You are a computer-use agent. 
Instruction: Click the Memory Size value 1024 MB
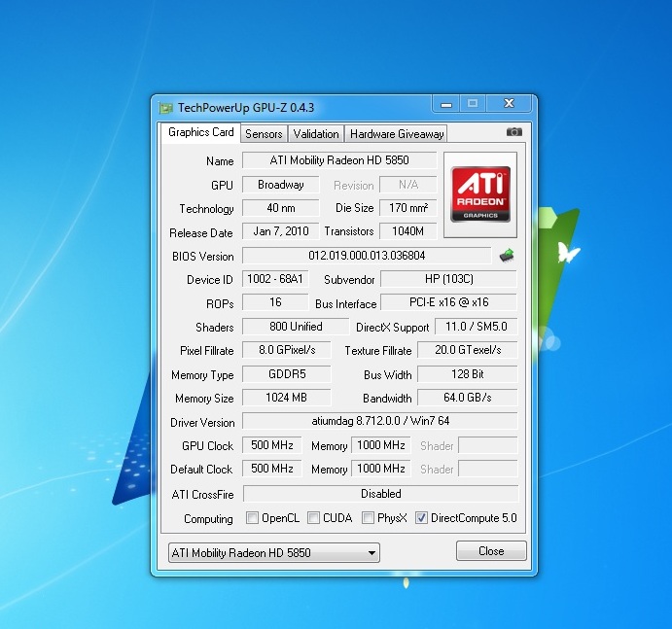click(x=287, y=398)
